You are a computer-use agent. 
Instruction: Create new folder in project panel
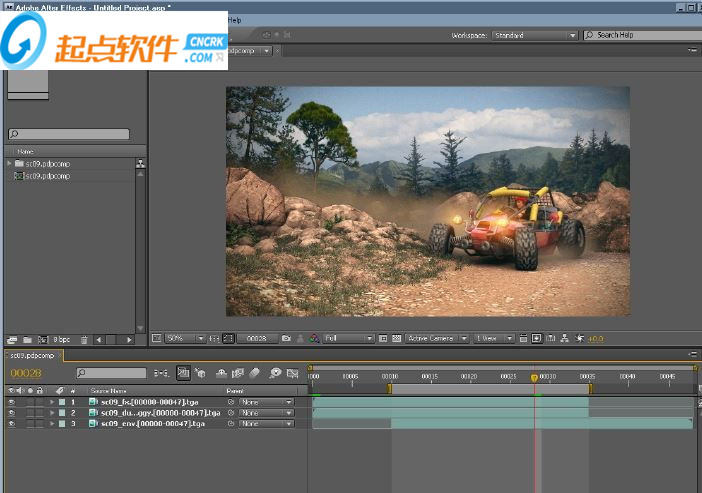(x=27, y=340)
